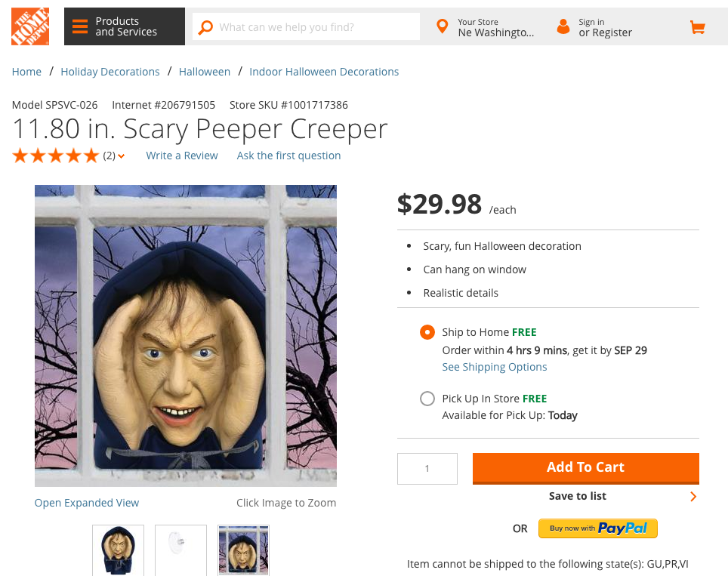Select Ship to Home radio option
Image resolution: width=728 pixels, height=576 pixels.
coord(427,332)
